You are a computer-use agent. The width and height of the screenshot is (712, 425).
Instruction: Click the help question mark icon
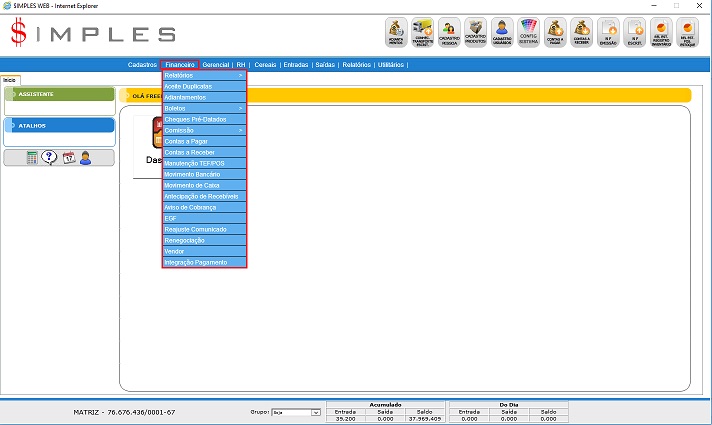[49, 158]
